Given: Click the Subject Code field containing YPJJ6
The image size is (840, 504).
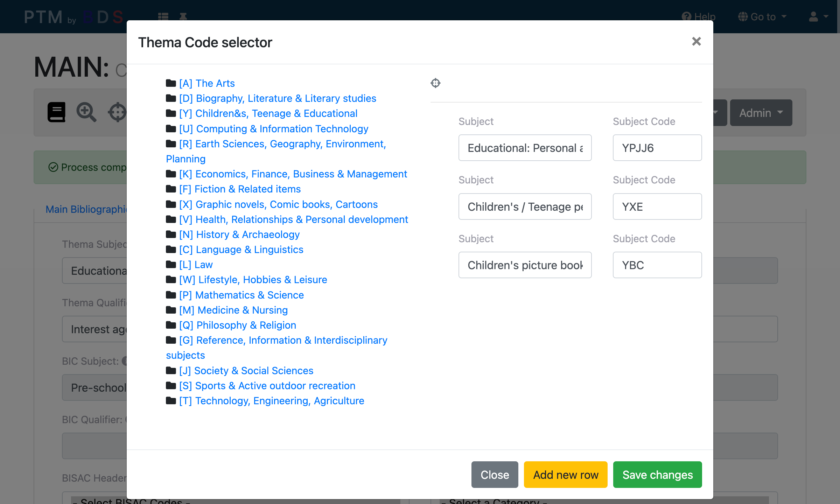Looking at the screenshot, I should (x=657, y=148).
